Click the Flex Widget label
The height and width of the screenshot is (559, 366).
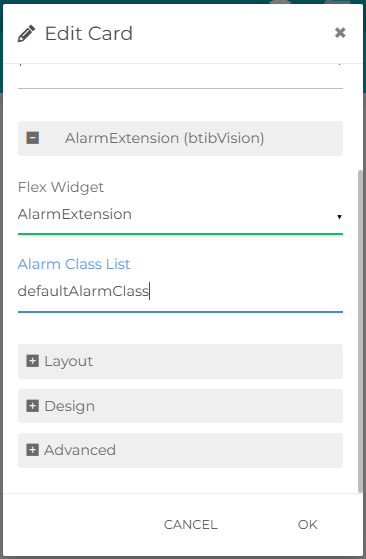click(61, 187)
